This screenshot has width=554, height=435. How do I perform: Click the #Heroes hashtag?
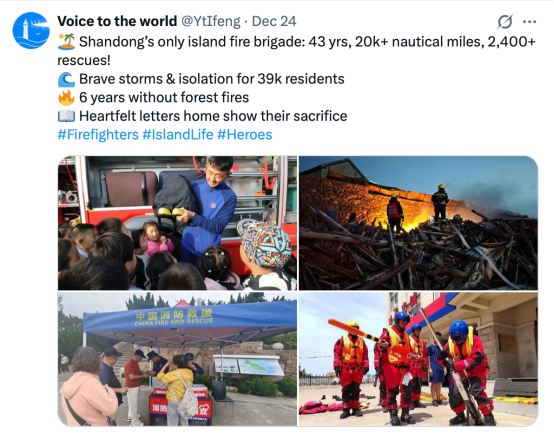244,135
